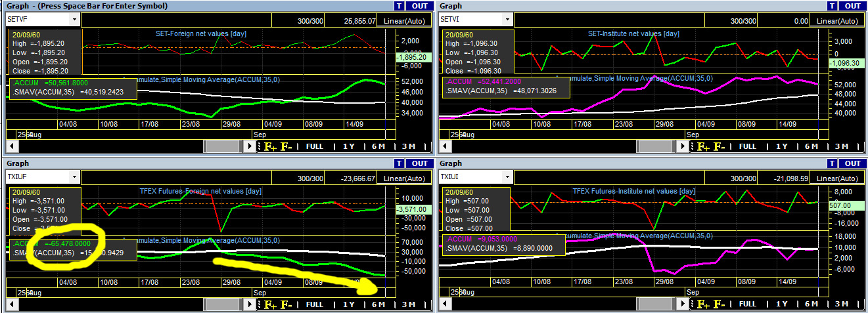The height and width of the screenshot is (313, 868).
Task: Select 1Y range in the SETVI graph
Action: (x=782, y=147)
